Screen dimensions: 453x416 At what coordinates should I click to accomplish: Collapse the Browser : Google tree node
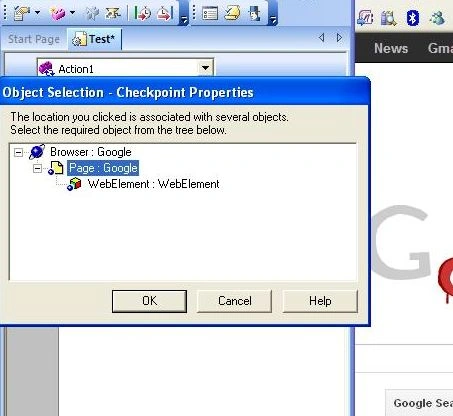click(x=19, y=153)
